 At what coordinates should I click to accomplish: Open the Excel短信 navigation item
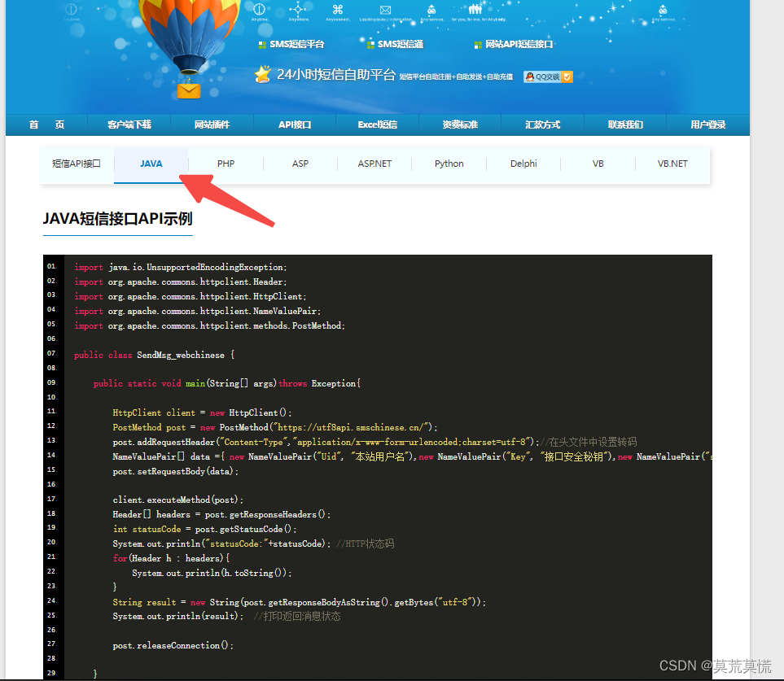(378, 124)
